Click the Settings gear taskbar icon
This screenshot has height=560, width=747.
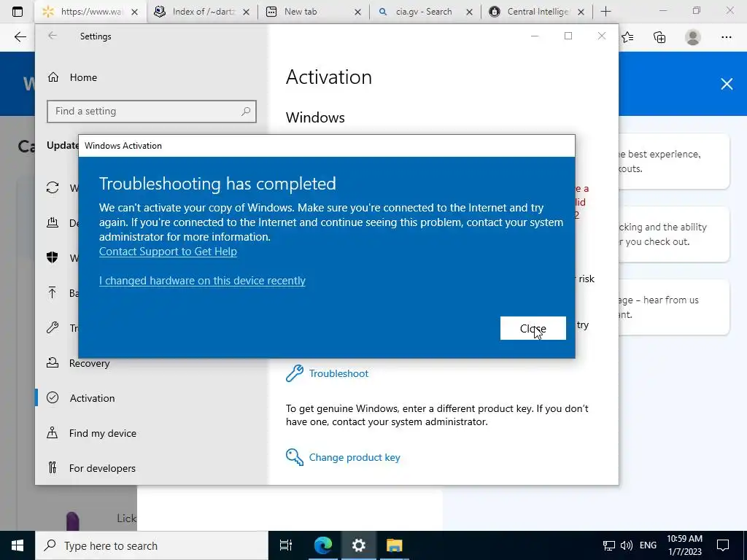pos(358,545)
